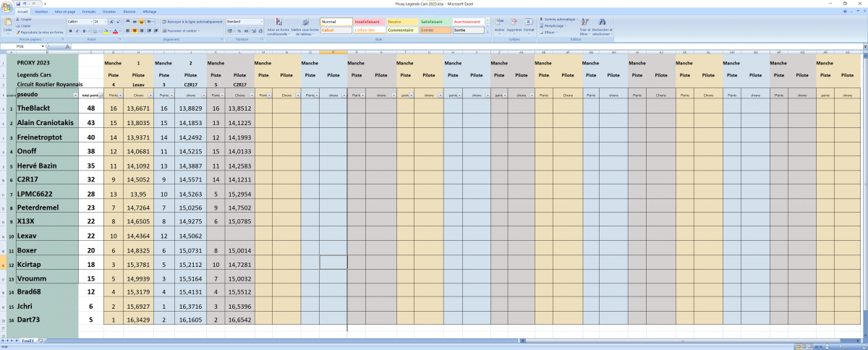Toggle italic formatting button
The width and height of the screenshot is (868, 350).
(77, 31)
